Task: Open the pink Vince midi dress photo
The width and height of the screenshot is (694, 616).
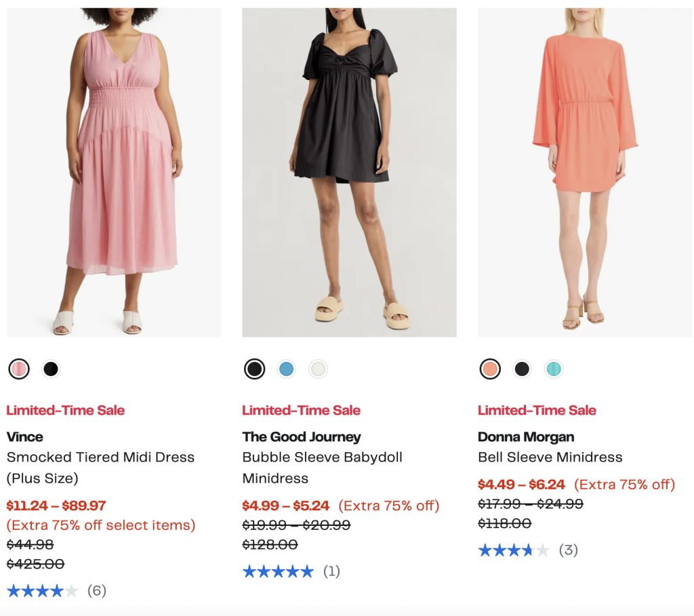Action: pyautogui.click(x=114, y=172)
